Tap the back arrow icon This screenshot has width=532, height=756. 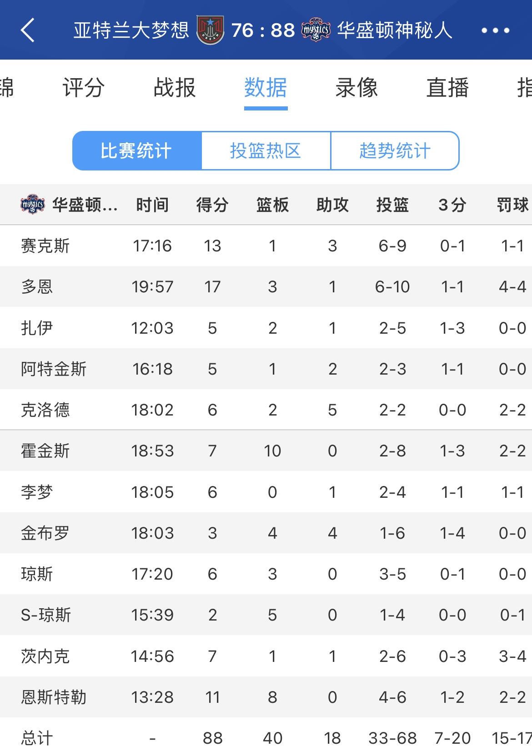coord(28,30)
